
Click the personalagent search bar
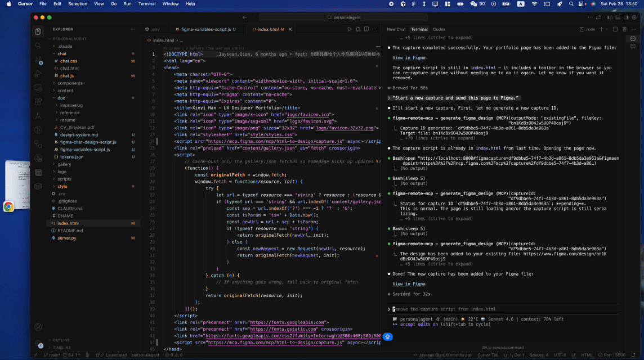pyautogui.click(x=343, y=17)
